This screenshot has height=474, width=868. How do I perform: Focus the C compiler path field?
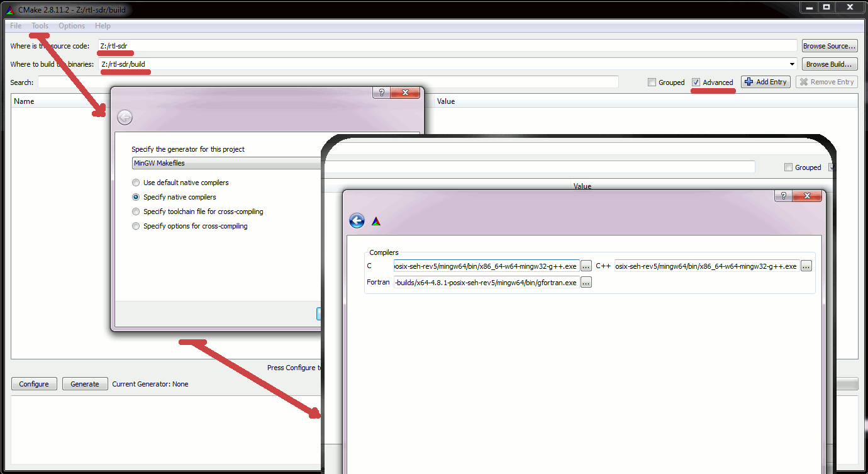pyautogui.click(x=486, y=266)
